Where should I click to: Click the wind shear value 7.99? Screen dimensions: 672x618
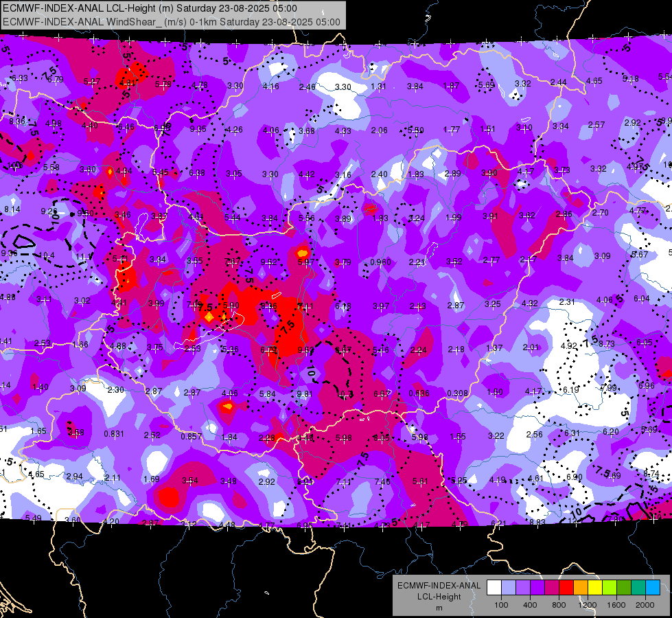(x=609, y=388)
